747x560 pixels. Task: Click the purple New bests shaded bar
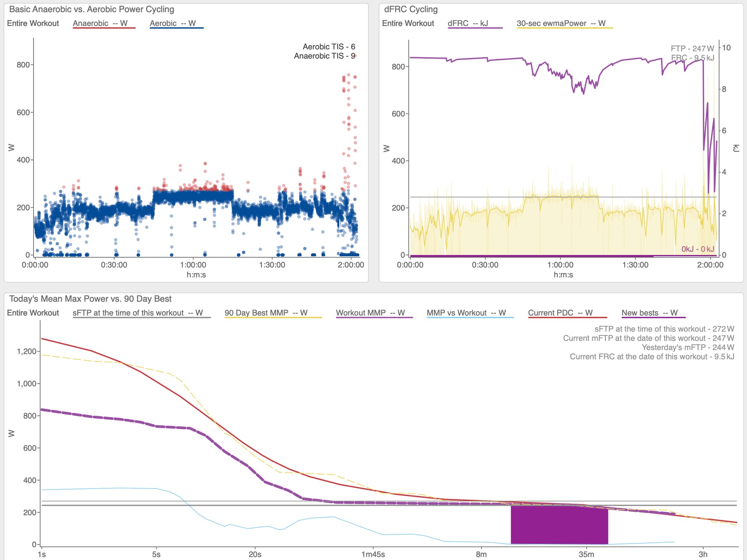click(x=559, y=525)
